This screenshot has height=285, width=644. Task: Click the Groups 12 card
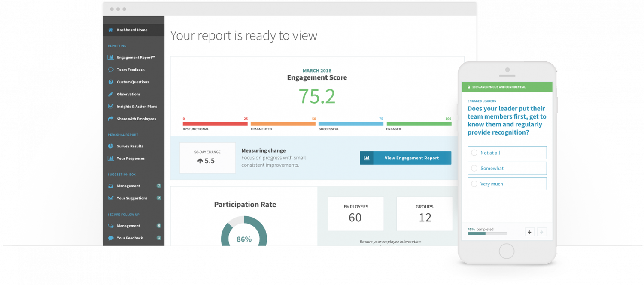coord(425,214)
